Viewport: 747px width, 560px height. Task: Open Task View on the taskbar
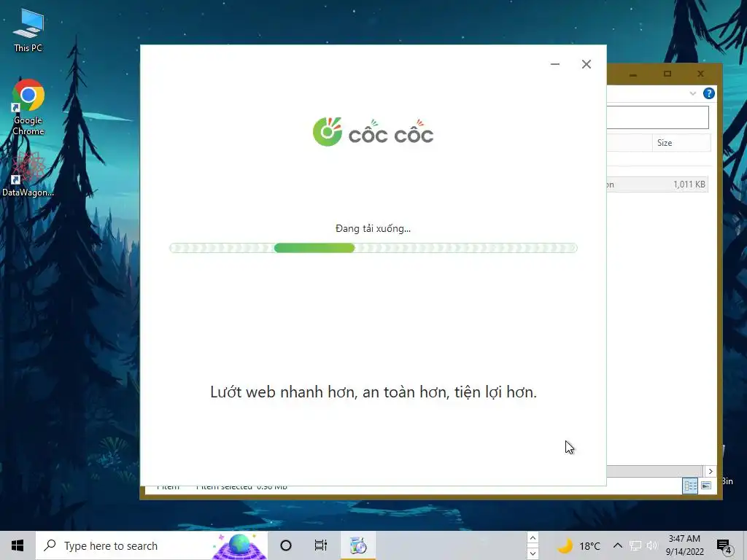[321, 545]
